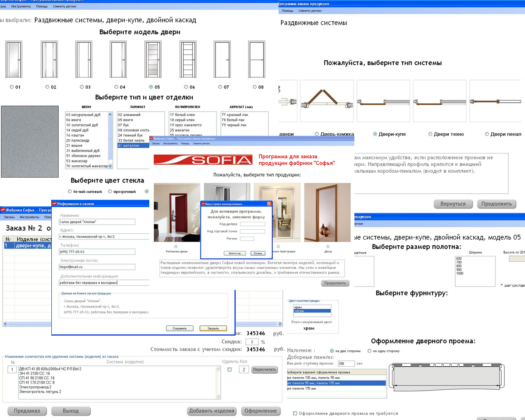The height and width of the screenshot is (420, 525).
Task: Select '05 венге' in ЛАМИНАТ list
Action: tap(141, 120)
